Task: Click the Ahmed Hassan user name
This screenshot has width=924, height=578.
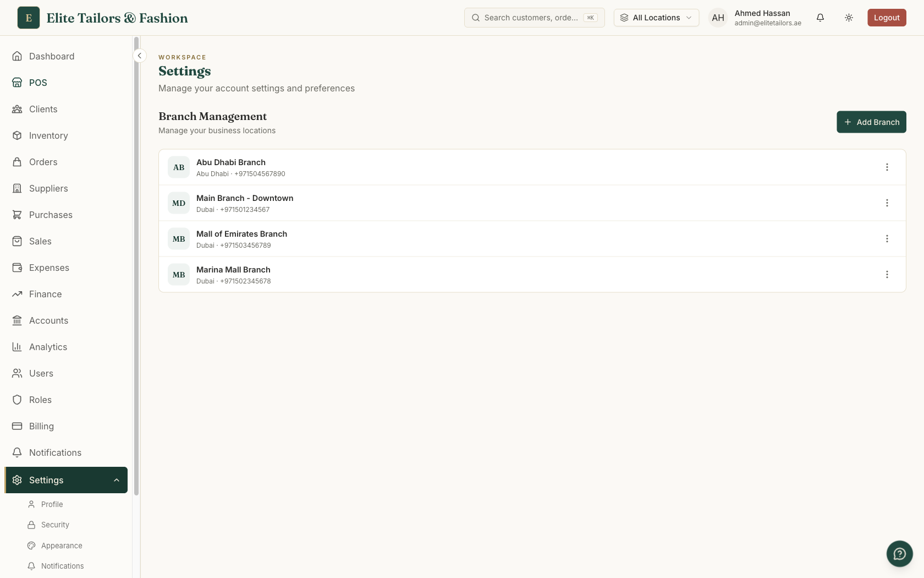Action: pyautogui.click(x=762, y=13)
